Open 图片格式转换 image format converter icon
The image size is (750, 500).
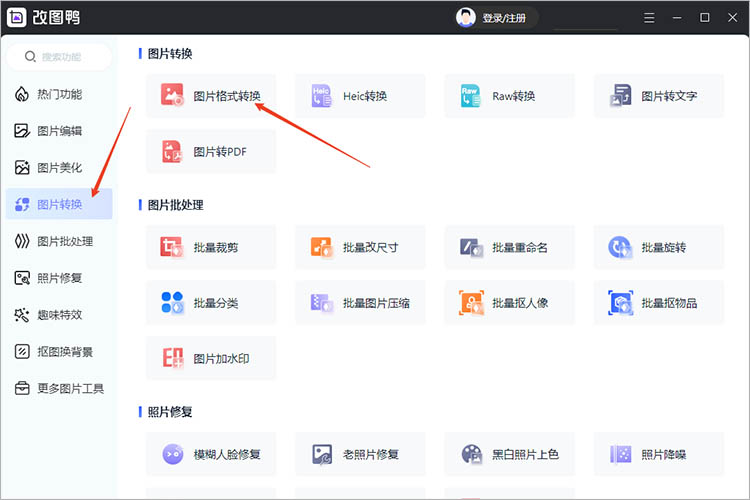pyautogui.click(x=172, y=95)
